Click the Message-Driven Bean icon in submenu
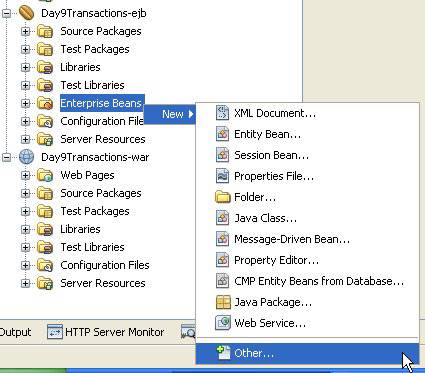 pos(222,239)
